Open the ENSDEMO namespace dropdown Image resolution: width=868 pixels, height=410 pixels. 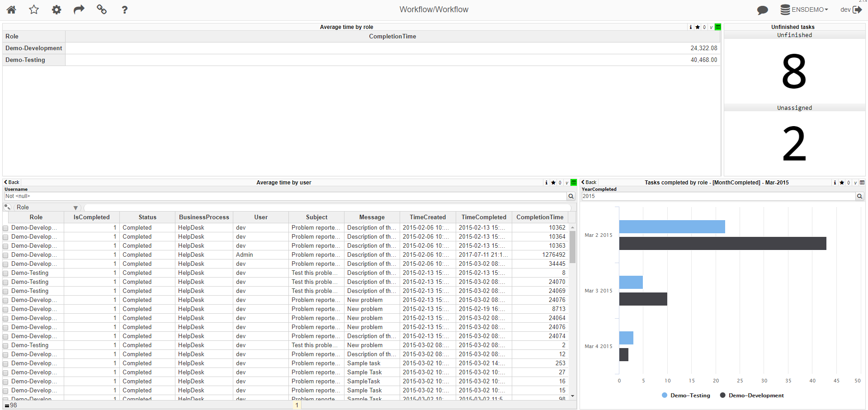coord(804,9)
